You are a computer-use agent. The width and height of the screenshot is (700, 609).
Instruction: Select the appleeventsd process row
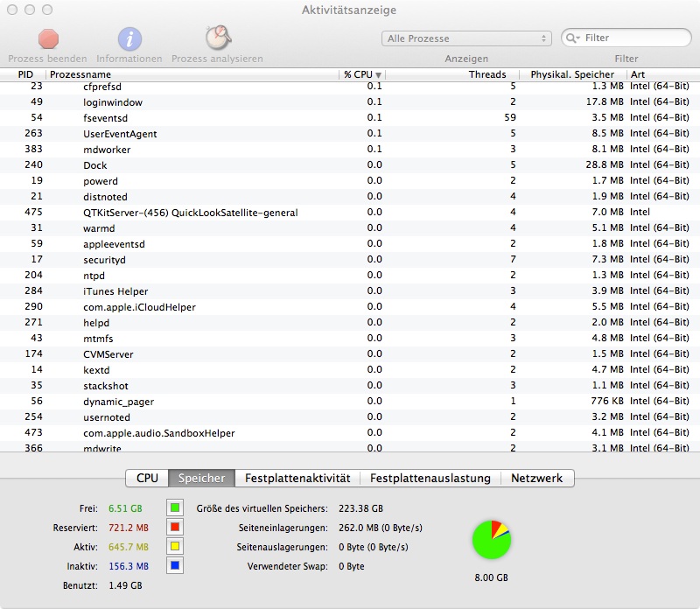coord(350,244)
